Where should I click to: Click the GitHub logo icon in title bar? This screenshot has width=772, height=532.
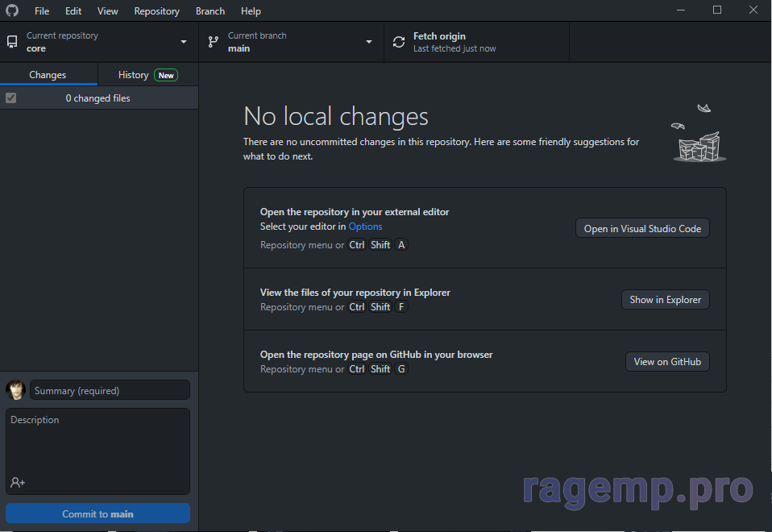12,10
